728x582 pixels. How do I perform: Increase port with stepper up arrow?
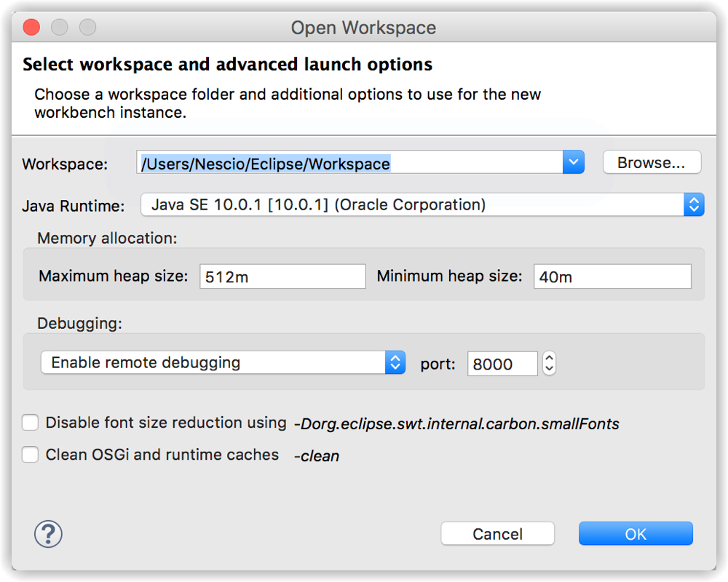549,357
